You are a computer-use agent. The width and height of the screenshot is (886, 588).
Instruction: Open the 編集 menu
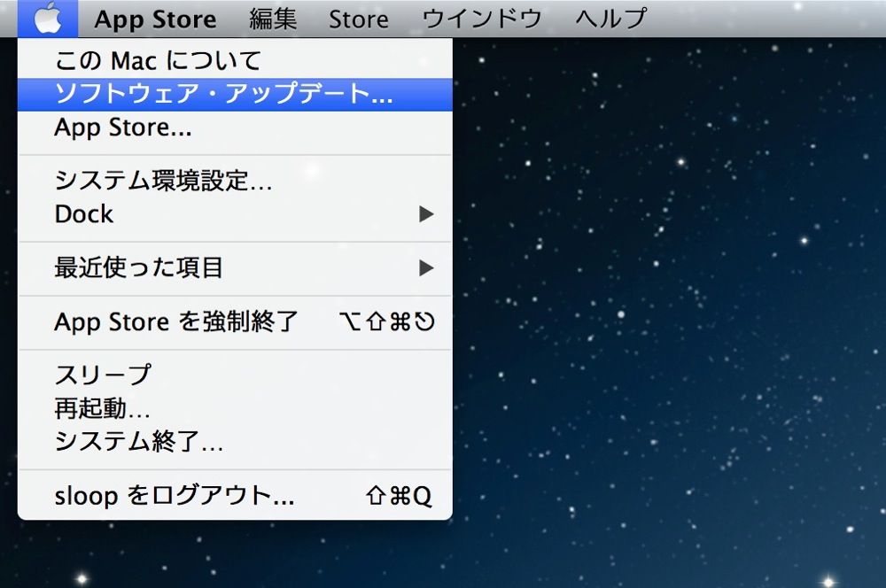point(274,19)
